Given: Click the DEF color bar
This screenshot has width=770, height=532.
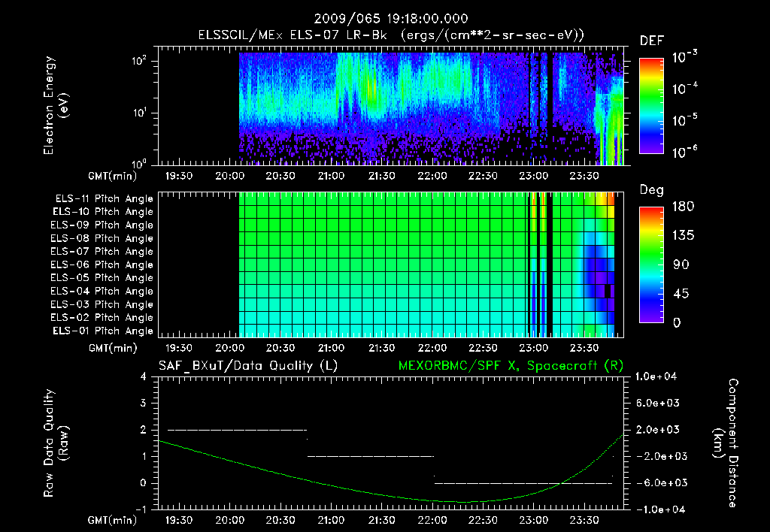Looking at the screenshot, I should (x=651, y=106).
